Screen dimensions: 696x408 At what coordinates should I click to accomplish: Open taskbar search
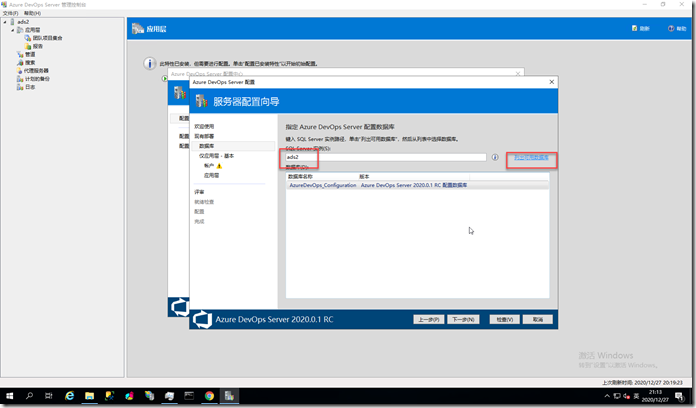pos(29,396)
